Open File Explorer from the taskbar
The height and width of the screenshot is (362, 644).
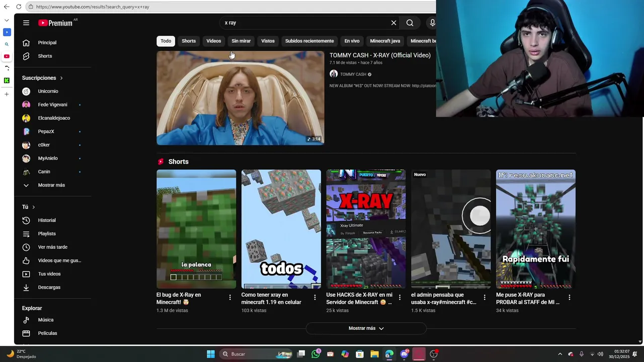tap(374, 354)
